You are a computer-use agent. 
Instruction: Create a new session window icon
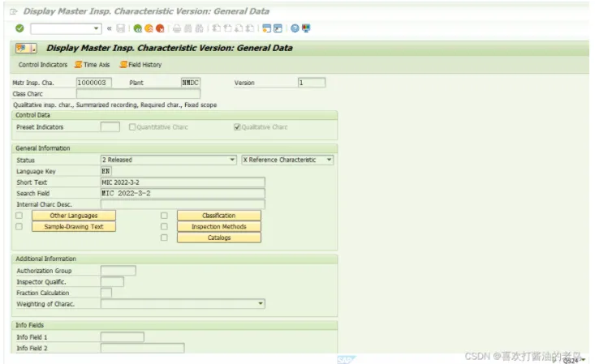267,28
